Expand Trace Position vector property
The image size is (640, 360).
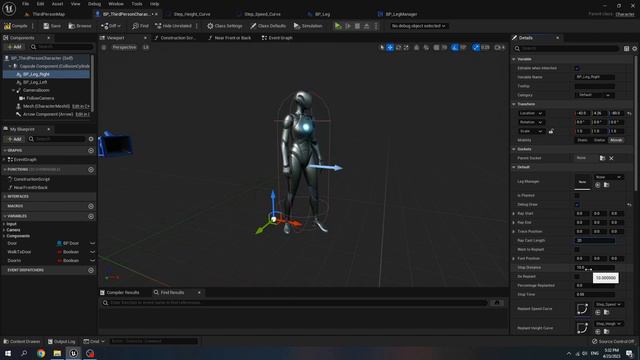pos(514,231)
